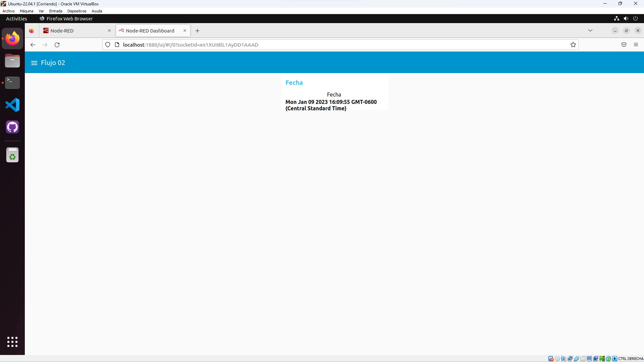Expand list all tabs dropdown

(590, 31)
